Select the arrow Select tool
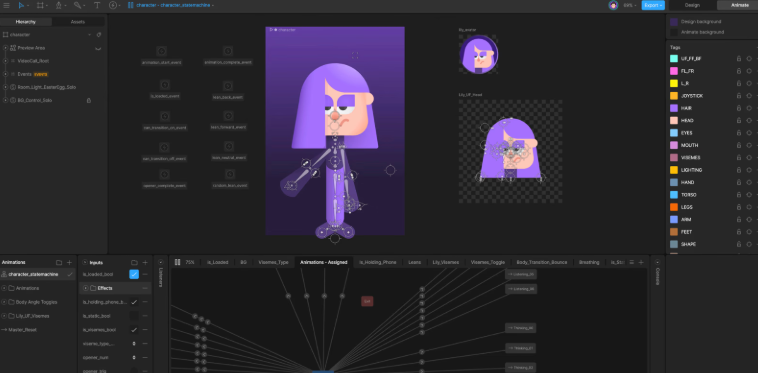The height and width of the screenshot is (373, 758). pos(21,5)
